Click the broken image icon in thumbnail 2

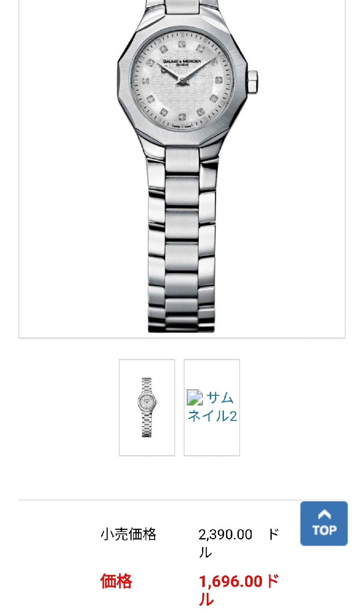[x=195, y=397]
